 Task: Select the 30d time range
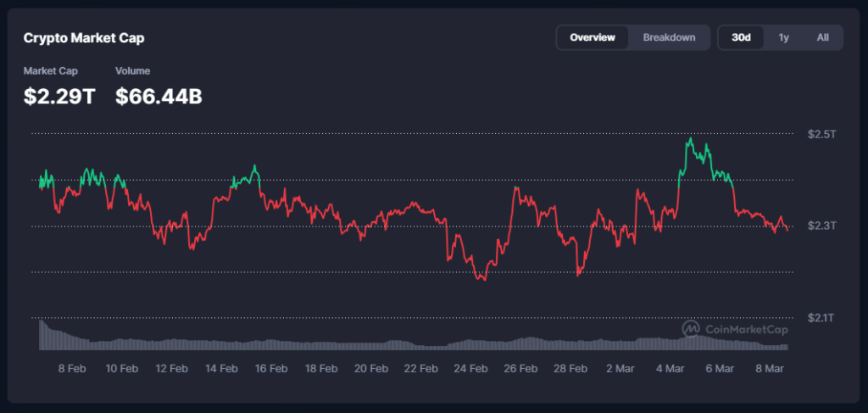(741, 37)
